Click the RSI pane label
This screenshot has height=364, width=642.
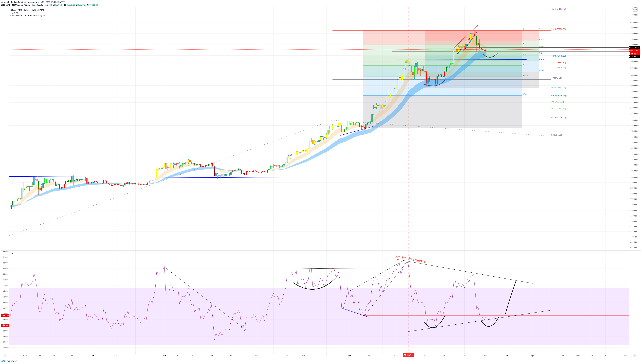coord(12,253)
